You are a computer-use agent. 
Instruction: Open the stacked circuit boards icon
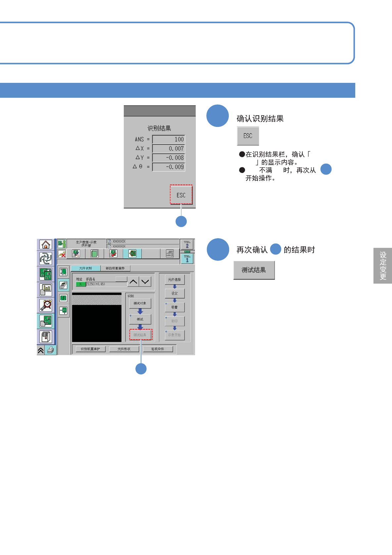click(46, 274)
